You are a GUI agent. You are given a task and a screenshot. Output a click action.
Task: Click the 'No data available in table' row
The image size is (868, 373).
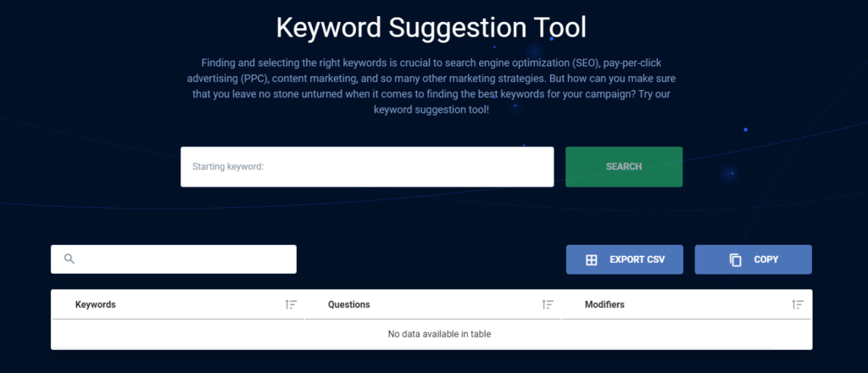pyautogui.click(x=431, y=334)
